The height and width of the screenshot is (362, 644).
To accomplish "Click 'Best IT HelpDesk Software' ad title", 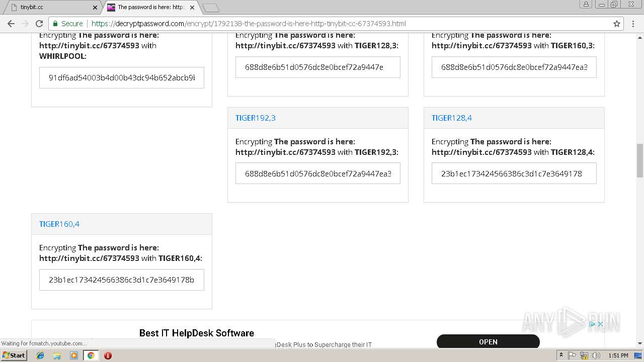I will 197,333.
